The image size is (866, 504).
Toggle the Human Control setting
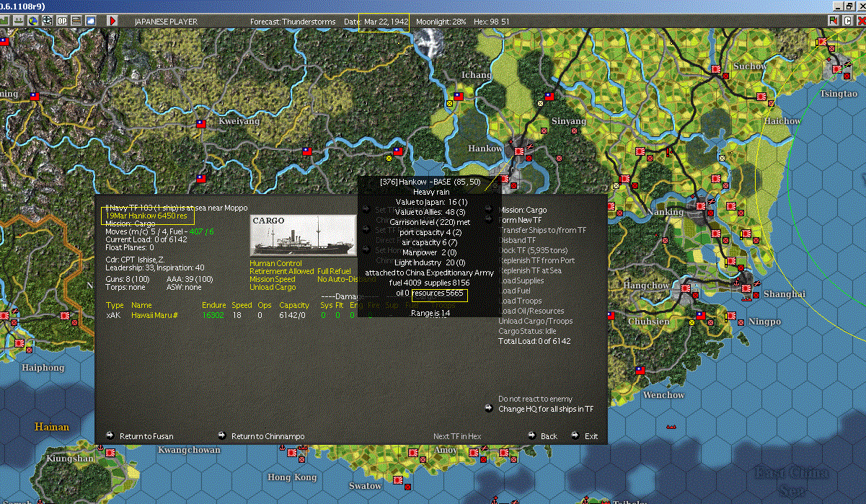[276, 264]
